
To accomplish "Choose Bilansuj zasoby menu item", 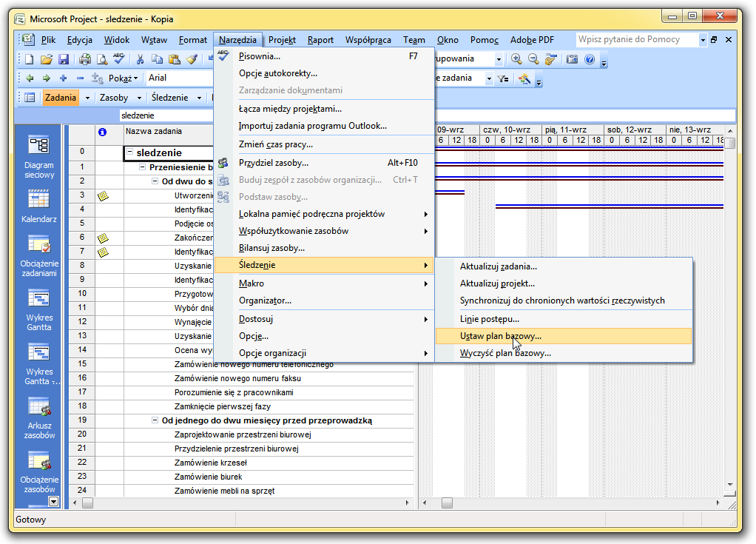I will (x=325, y=248).
